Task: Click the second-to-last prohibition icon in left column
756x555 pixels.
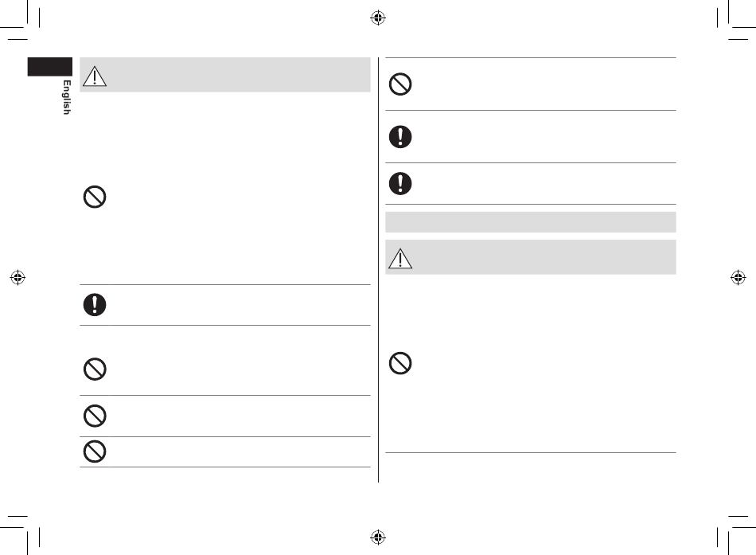Action: (x=95, y=416)
